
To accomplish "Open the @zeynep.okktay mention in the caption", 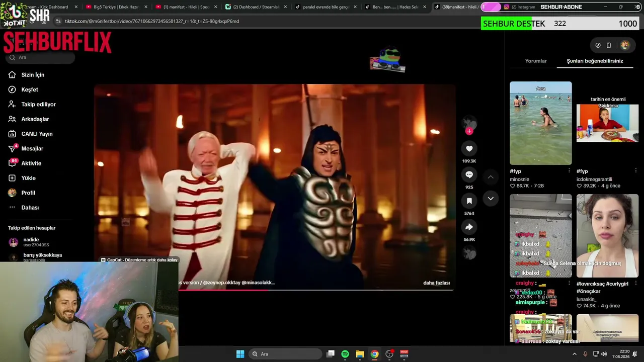I will [x=221, y=283].
